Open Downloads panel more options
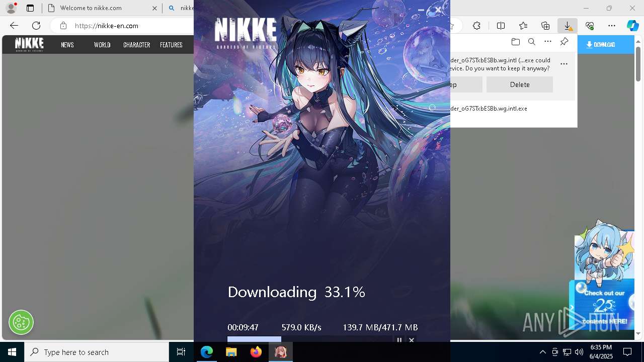Screen dimensions: 644x362 [548, 42]
